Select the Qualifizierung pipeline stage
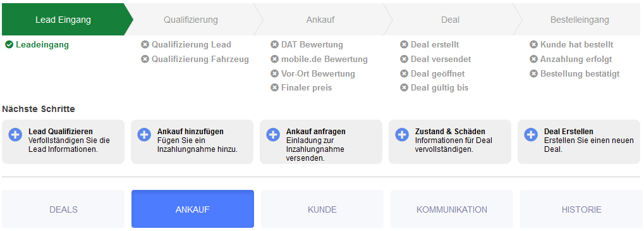The image size is (644, 231). pyautogui.click(x=191, y=20)
